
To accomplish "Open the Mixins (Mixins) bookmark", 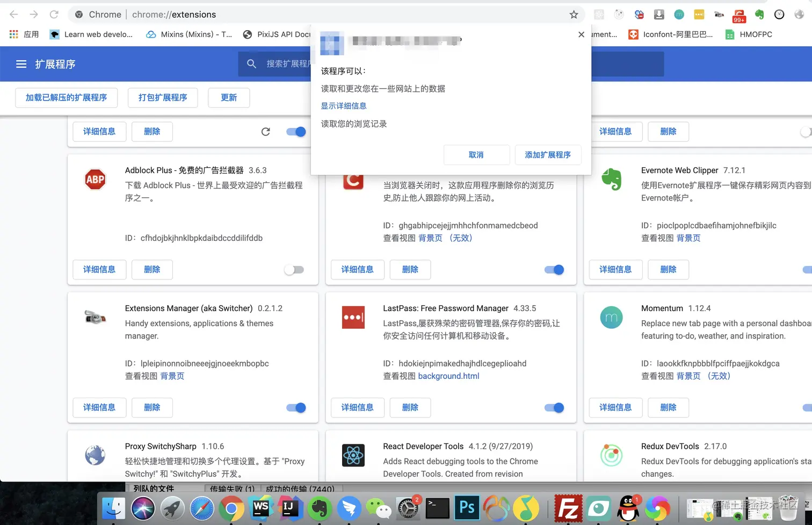I will tap(189, 34).
